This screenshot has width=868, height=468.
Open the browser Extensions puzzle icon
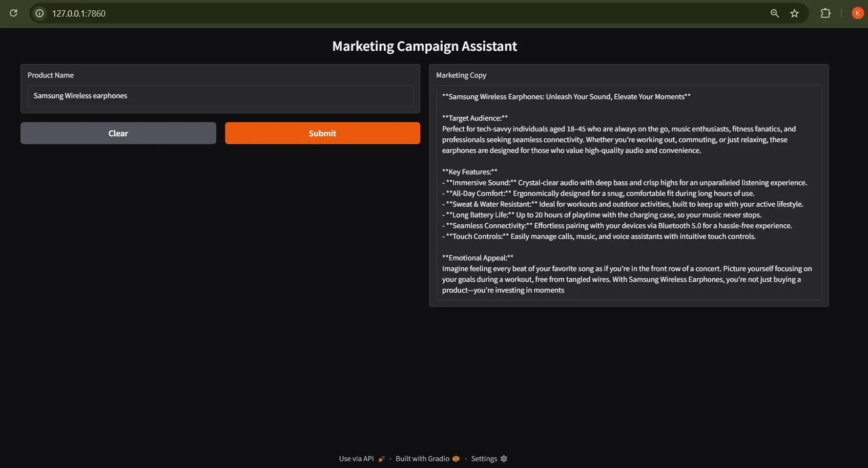(826, 13)
